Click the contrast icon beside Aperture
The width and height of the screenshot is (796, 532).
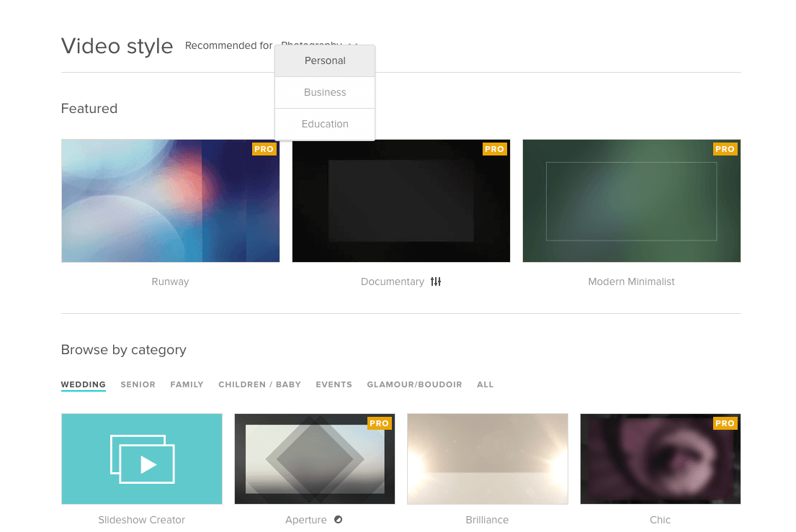click(337, 520)
